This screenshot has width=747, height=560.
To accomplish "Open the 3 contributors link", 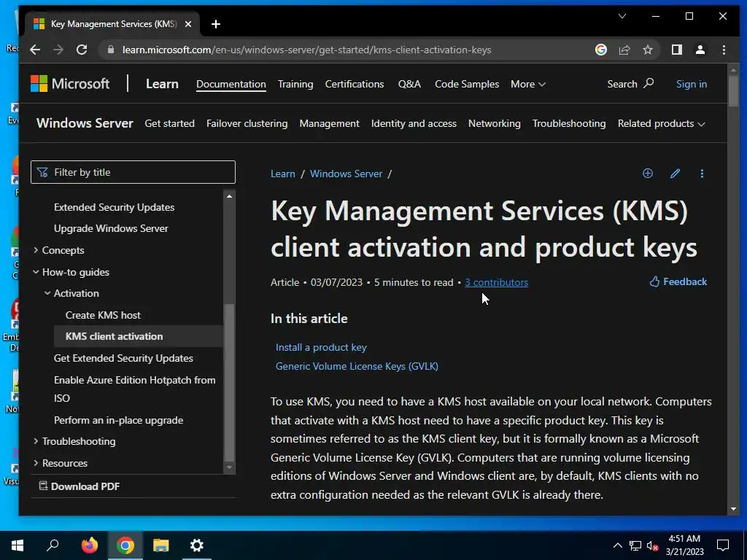I will (x=496, y=282).
